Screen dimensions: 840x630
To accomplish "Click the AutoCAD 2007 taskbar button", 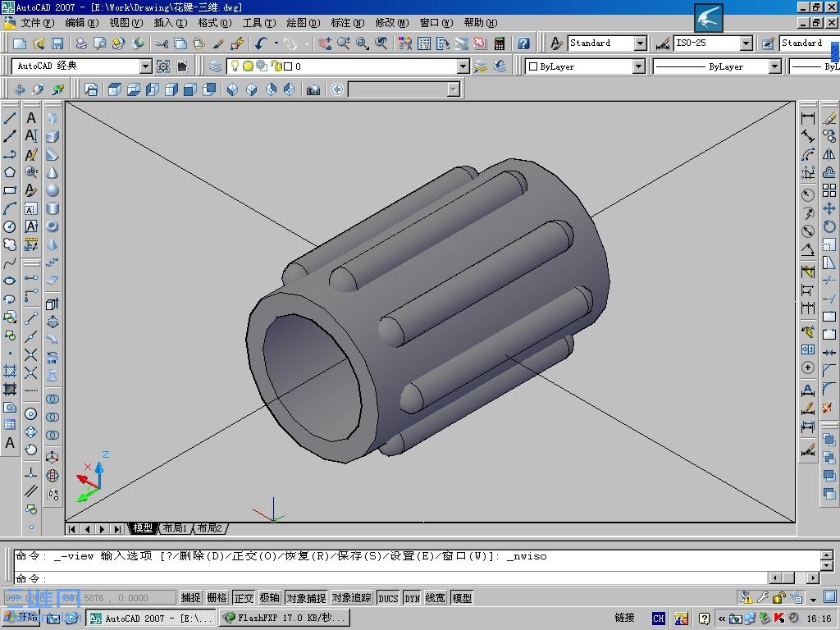I will tap(151, 618).
